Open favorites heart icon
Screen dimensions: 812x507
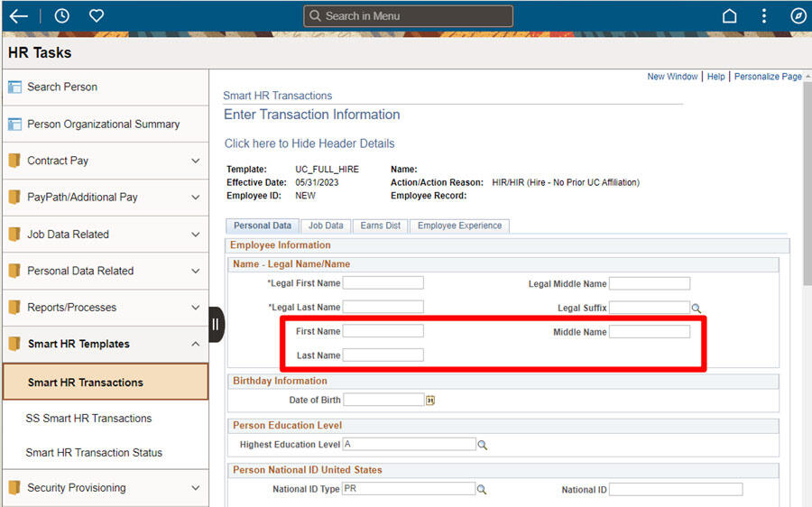click(97, 16)
